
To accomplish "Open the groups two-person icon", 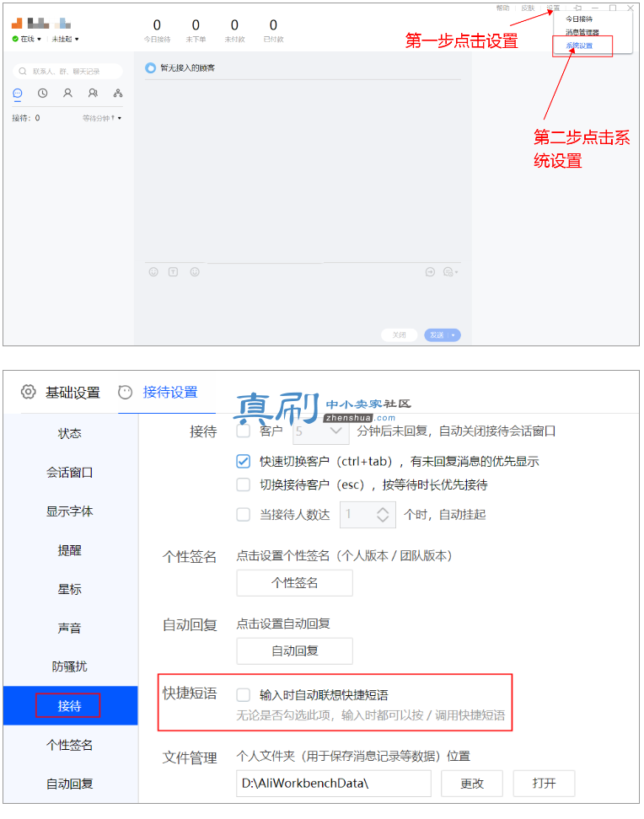I will pyautogui.click(x=93, y=93).
